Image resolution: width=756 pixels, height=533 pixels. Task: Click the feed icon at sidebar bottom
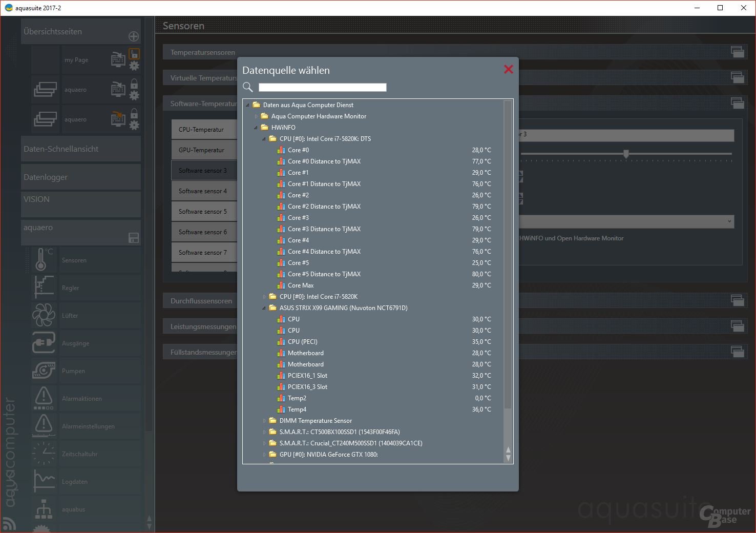coord(9,525)
